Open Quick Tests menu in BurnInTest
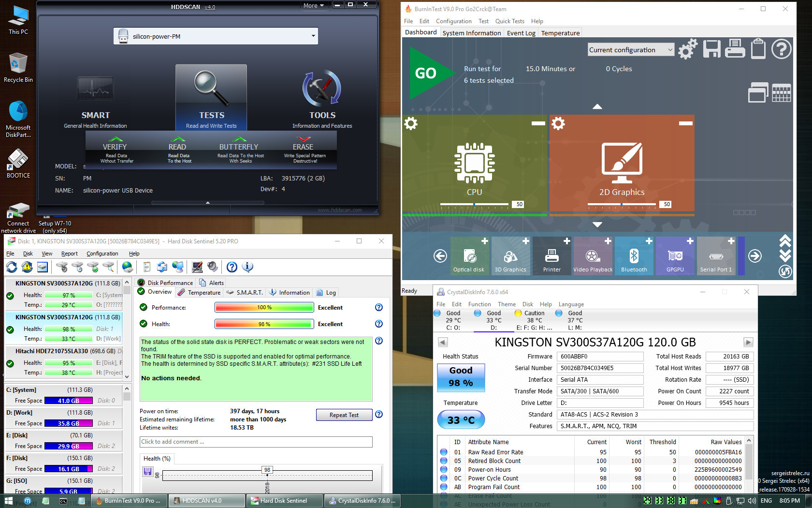812x508 pixels. (509, 21)
